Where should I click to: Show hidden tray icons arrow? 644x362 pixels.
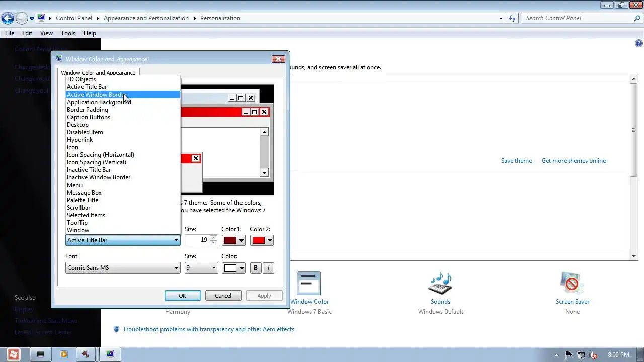point(556,355)
